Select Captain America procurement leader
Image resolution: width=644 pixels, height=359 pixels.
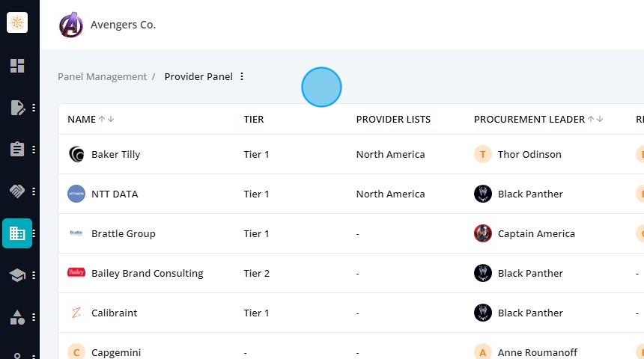(536, 234)
